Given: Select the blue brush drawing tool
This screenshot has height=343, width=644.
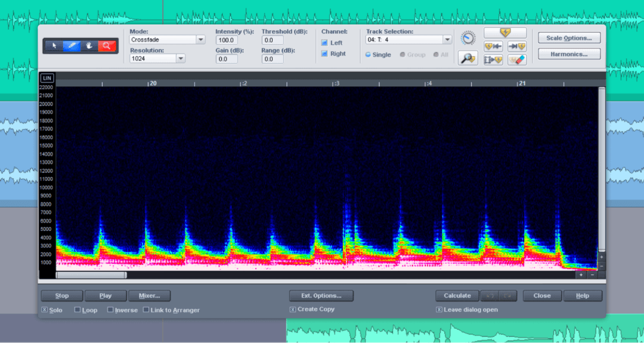Looking at the screenshot, I should [x=72, y=46].
